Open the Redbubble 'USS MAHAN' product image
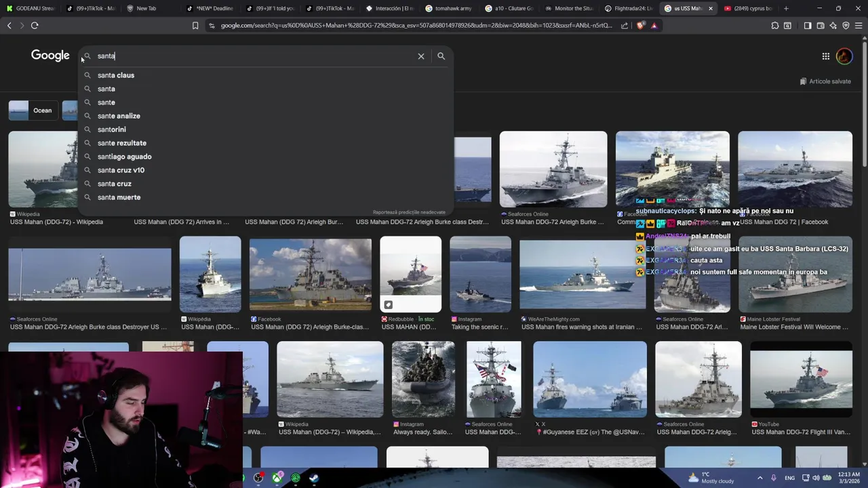 pyautogui.click(x=410, y=274)
